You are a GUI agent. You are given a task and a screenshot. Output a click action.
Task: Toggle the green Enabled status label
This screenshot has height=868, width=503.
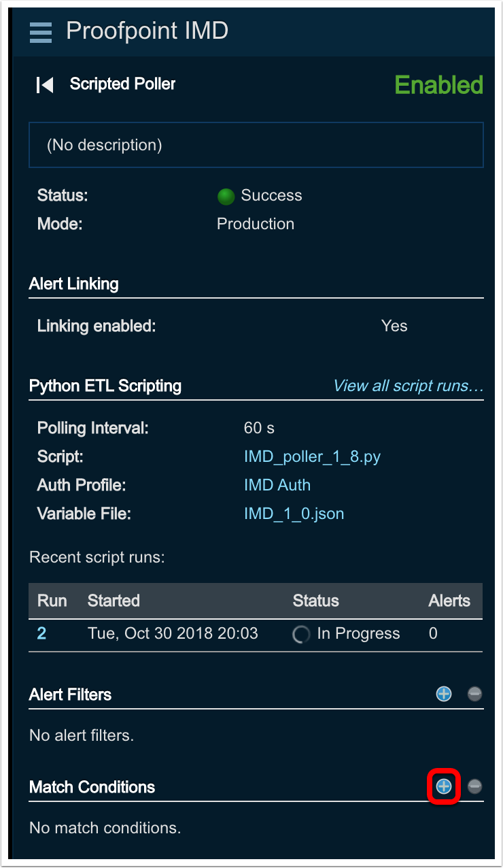coord(438,85)
